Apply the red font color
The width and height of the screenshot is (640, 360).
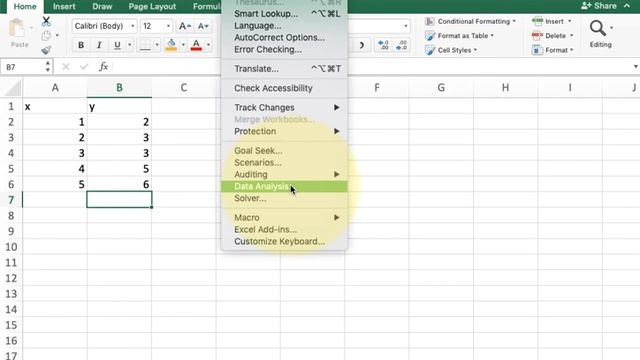(x=196, y=45)
